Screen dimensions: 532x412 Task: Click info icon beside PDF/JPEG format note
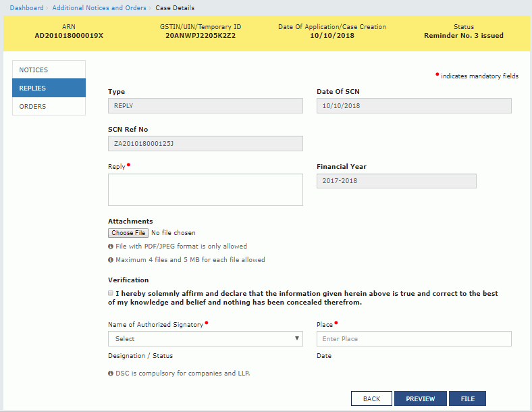(x=111, y=247)
